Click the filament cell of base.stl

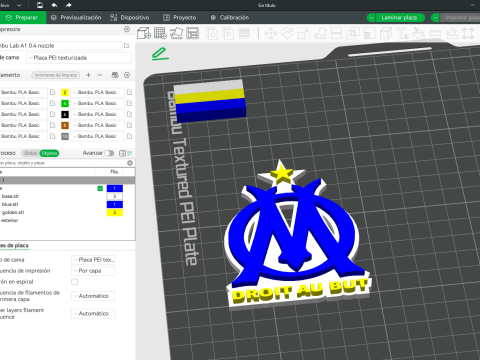pyautogui.click(x=115, y=196)
